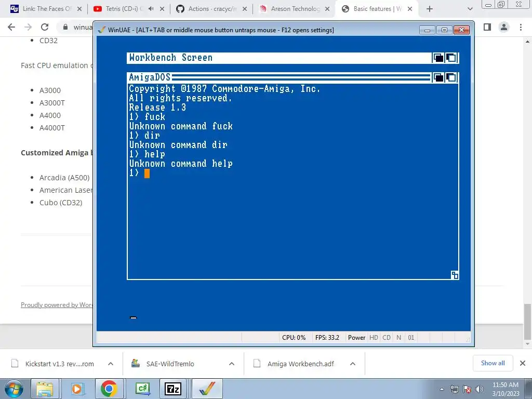Click Show all downloads button
Viewport: 532px width, 399px height.
[493, 363]
